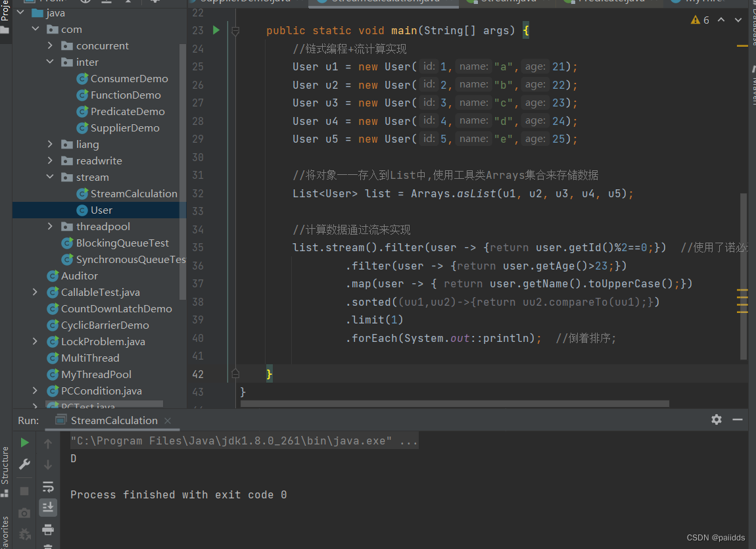Screen dimensions: 756x549
Task: Toggle soft-wrap in console output
Action: (x=48, y=487)
